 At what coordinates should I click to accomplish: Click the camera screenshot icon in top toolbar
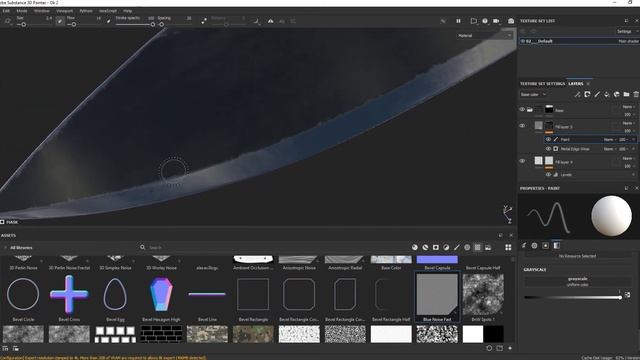point(511,21)
